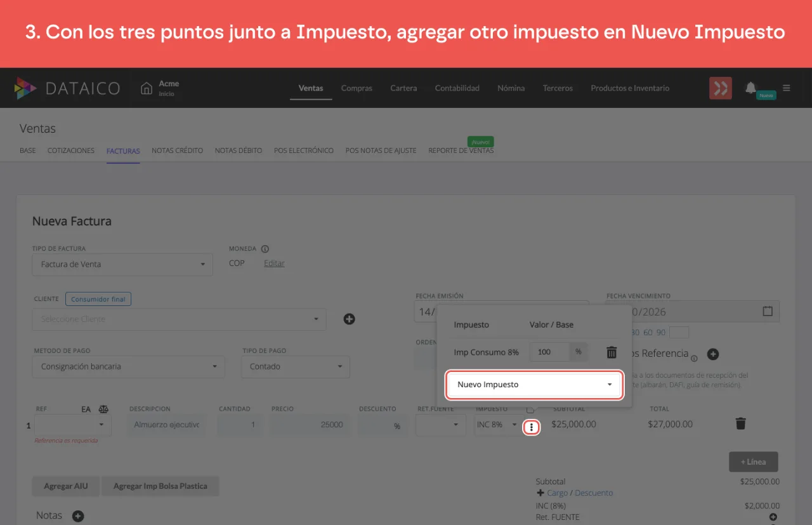Click the Imp Consumo value field
Image resolution: width=812 pixels, height=525 pixels.
point(549,352)
